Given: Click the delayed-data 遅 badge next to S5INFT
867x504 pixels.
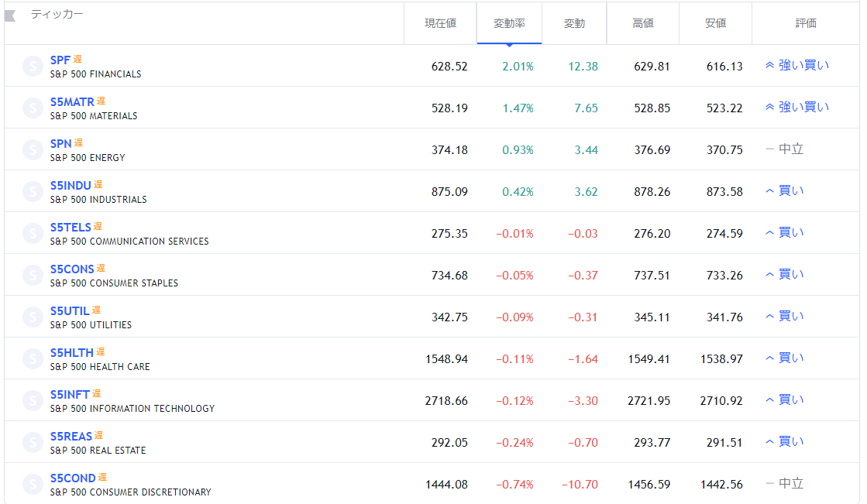Looking at the screenshot, I should (x=97, y=393).
